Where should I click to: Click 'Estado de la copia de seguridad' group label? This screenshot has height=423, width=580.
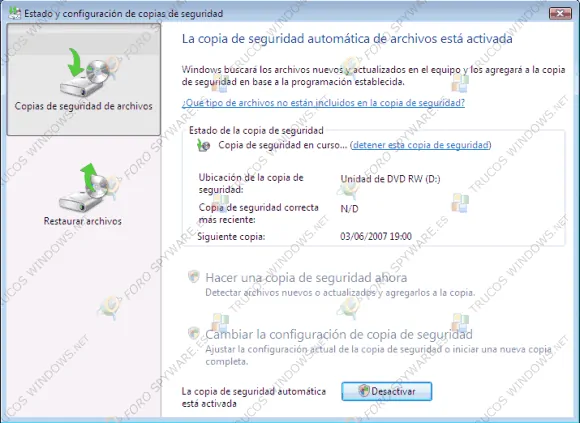click(256, 130)
